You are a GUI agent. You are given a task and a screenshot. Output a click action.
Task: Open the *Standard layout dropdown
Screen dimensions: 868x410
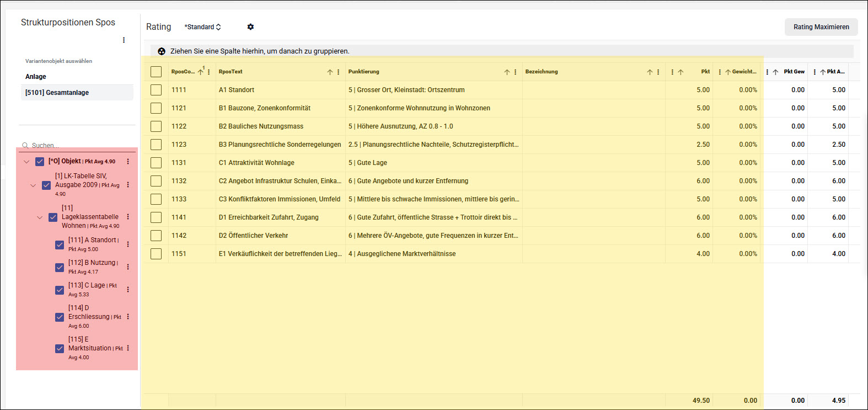pyautogui.click(x=202, y=27)
